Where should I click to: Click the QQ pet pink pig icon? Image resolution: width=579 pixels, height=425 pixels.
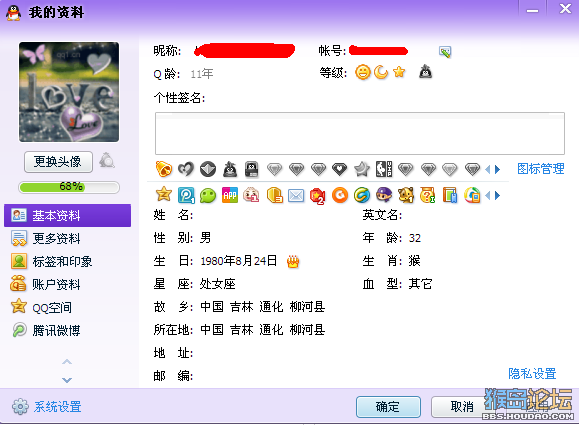point(251,195)
